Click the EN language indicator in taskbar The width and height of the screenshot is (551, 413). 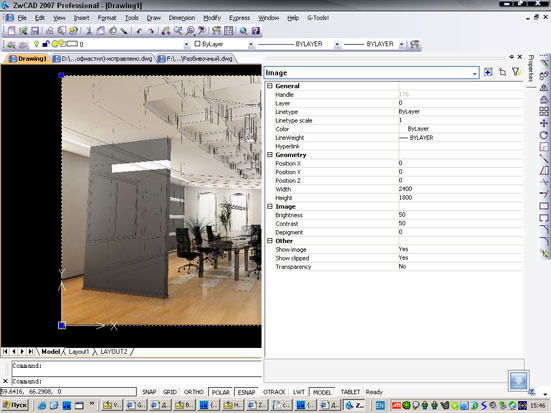(380, 406)
